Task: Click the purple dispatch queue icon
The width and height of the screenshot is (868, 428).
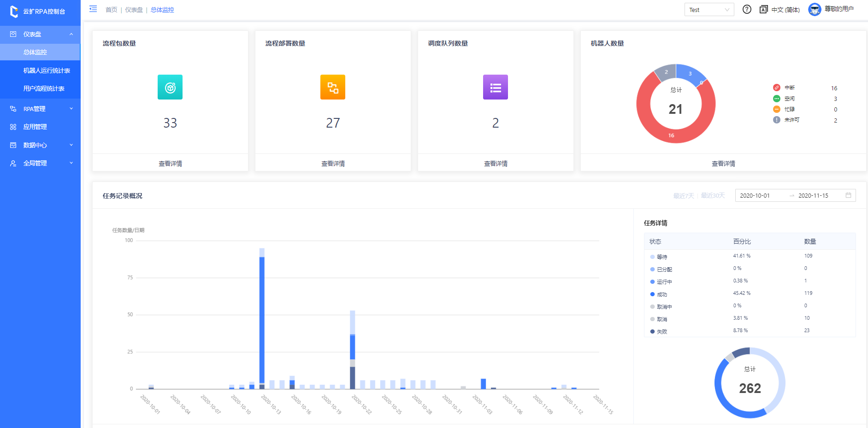Action: [x=496, y=87]
